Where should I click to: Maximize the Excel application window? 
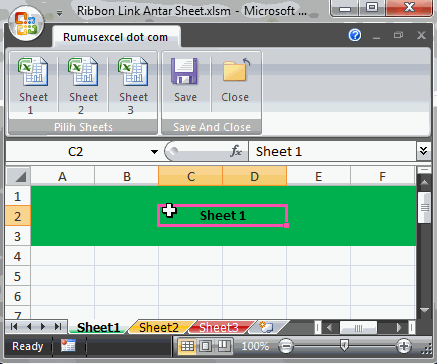pos(372,7)
